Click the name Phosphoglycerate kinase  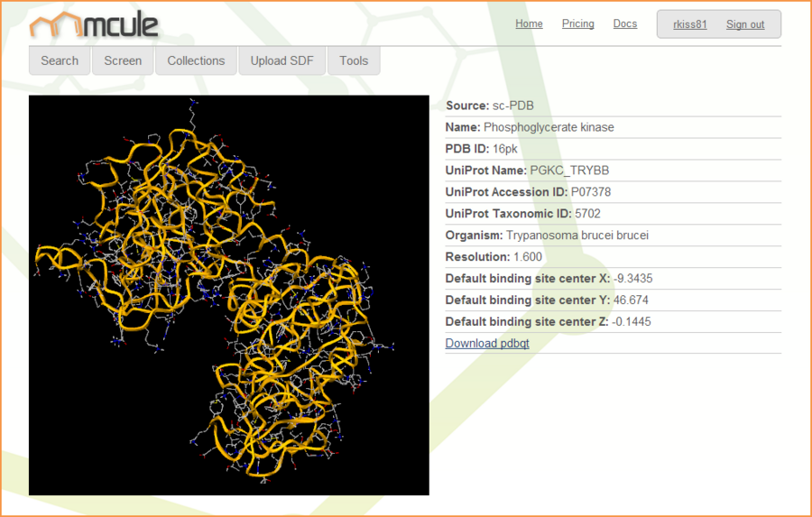click(549, 127)
